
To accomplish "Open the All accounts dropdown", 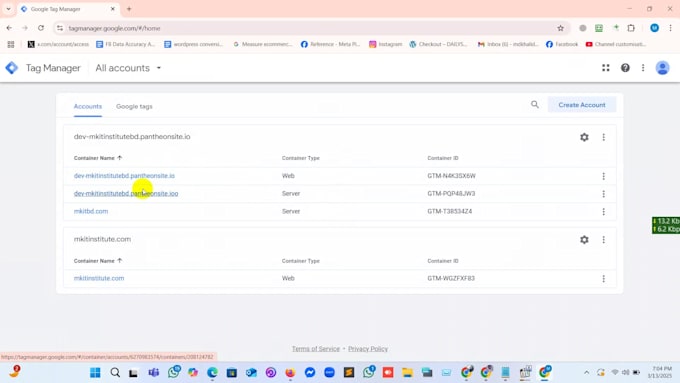I will tap(128, 68).
